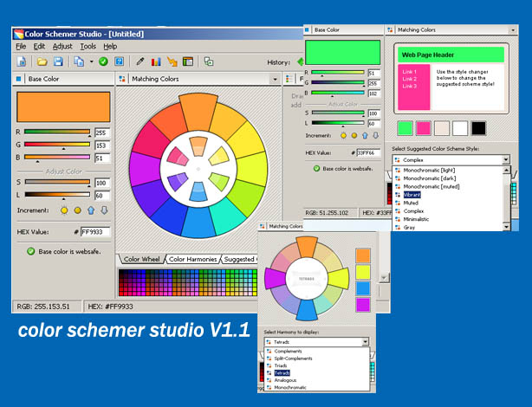The height and width of the screenshot is (407, 532).
Task: Click the large green base color swatch
Action: pos(342,53)
